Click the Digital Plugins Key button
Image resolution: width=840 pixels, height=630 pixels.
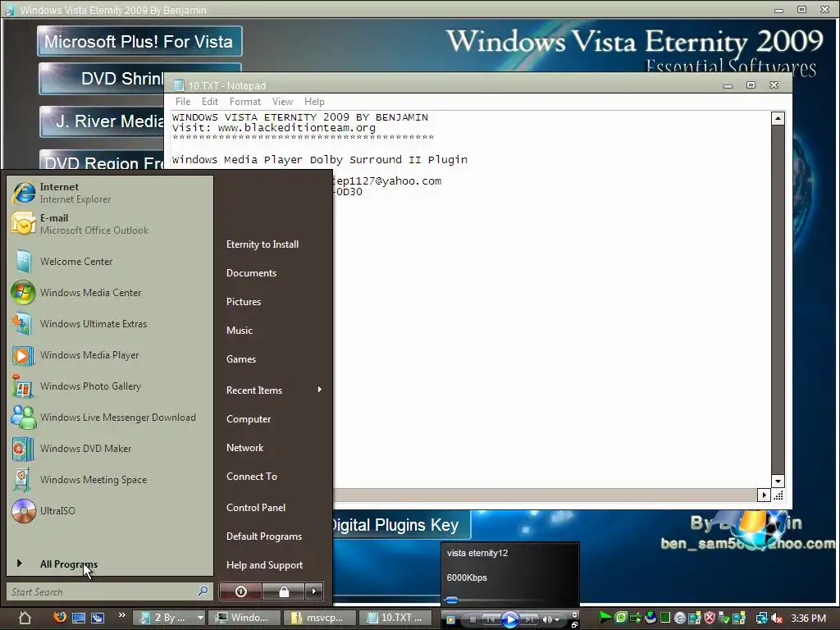[x=401, y=525]
